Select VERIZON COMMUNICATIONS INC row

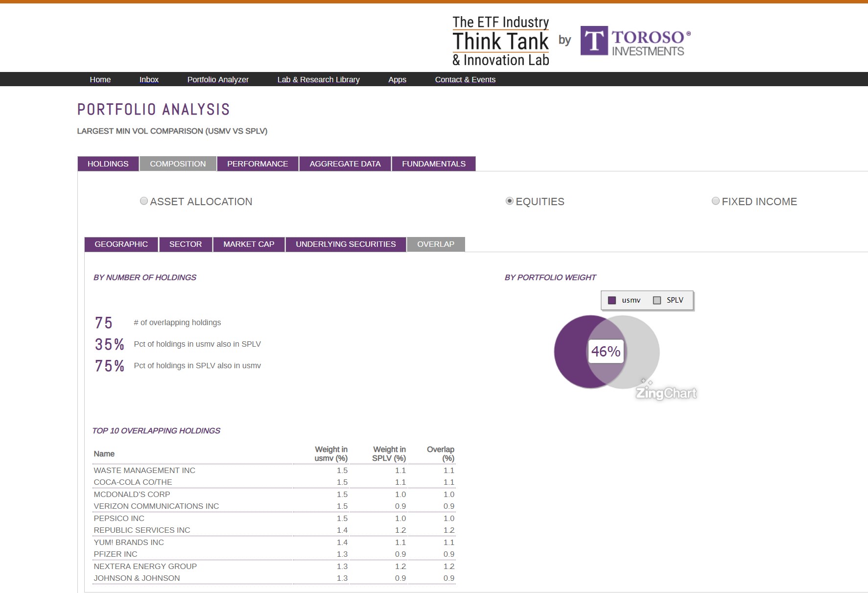coord(274,506)
